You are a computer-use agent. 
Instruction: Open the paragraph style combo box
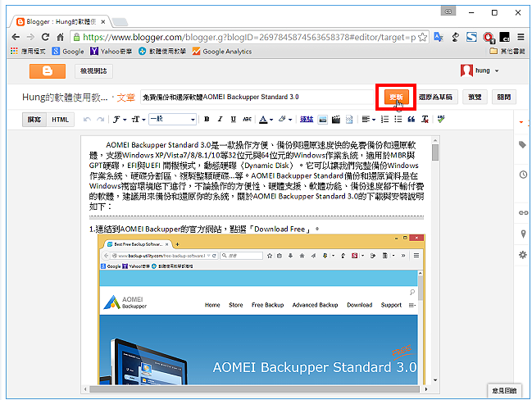point(172,119)
